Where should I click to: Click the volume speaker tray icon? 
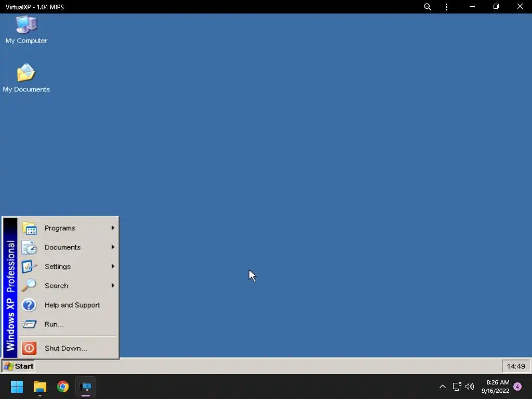pos(470,387)
